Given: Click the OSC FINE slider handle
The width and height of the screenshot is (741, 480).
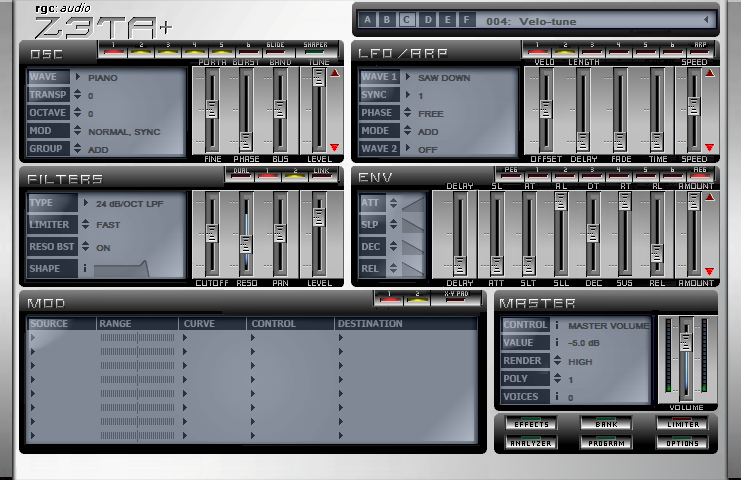Looking at the screenshot, I should [211, 109].
